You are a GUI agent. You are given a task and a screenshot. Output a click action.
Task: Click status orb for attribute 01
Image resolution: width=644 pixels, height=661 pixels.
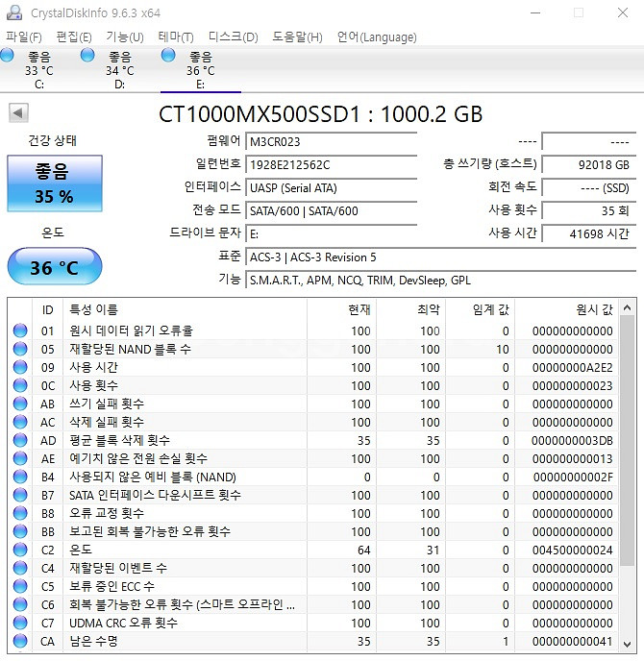point(20,330)
